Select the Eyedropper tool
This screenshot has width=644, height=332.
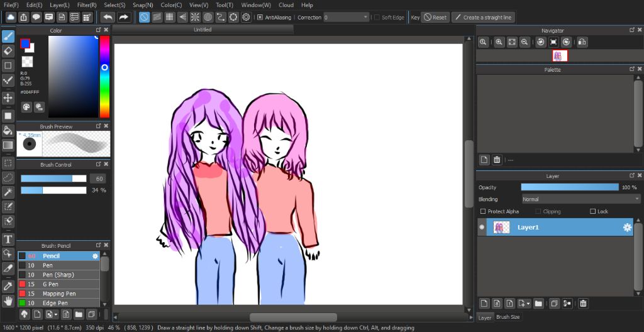[8, 286]
